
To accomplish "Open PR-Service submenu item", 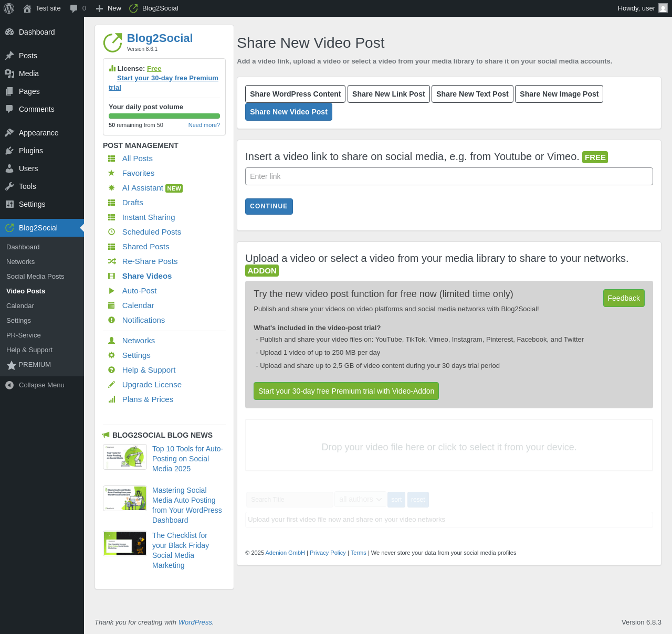I will click(24, 335).
